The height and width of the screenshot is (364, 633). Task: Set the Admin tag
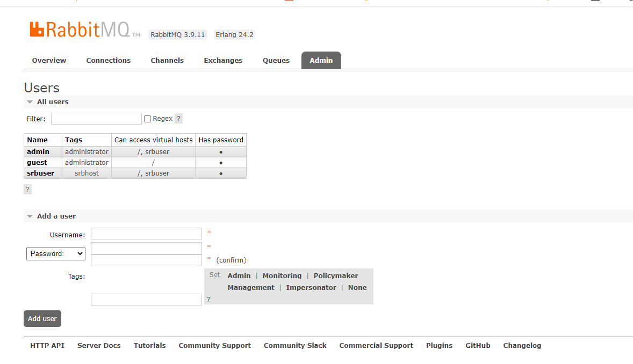click(x=239, y=275)
